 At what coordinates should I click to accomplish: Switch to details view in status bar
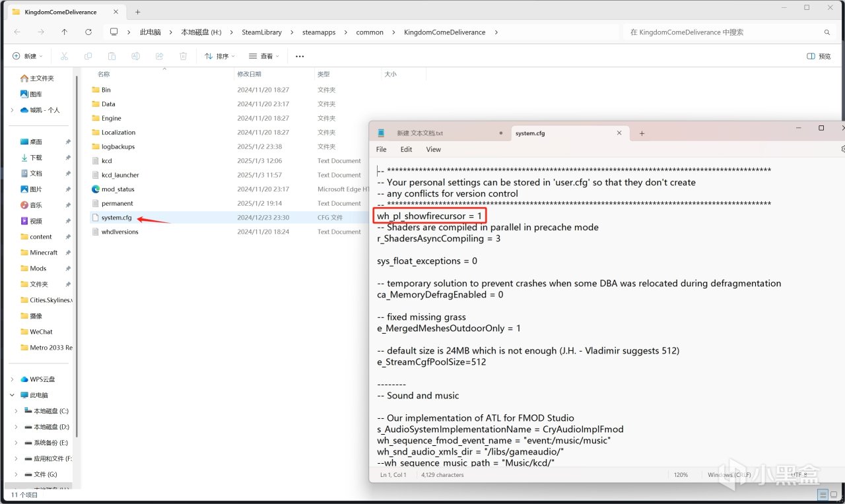coord(823,494)
